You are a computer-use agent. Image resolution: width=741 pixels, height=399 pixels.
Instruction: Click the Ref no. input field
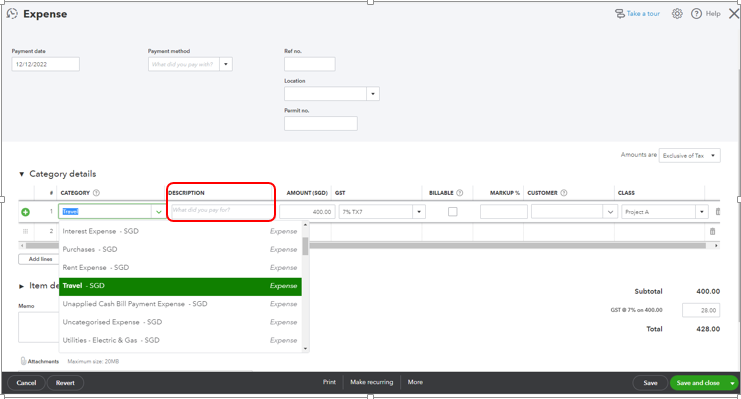point(310,64)
